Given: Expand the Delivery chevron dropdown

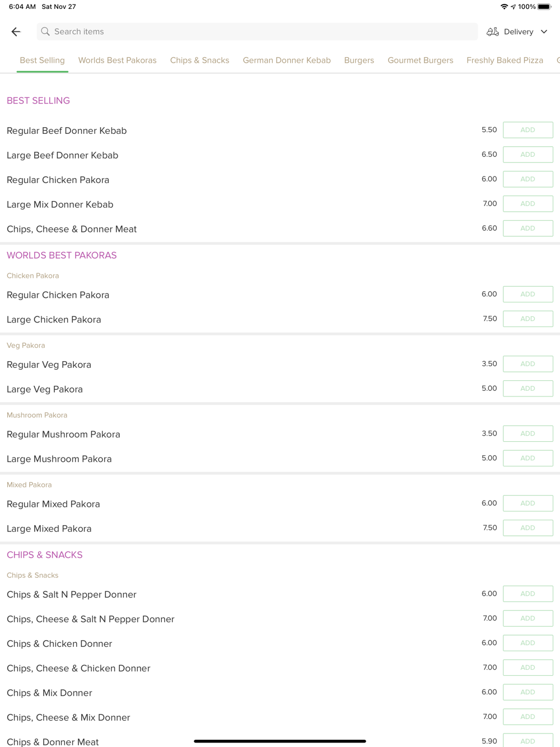Looking at the screenshot, I should 544,32.
